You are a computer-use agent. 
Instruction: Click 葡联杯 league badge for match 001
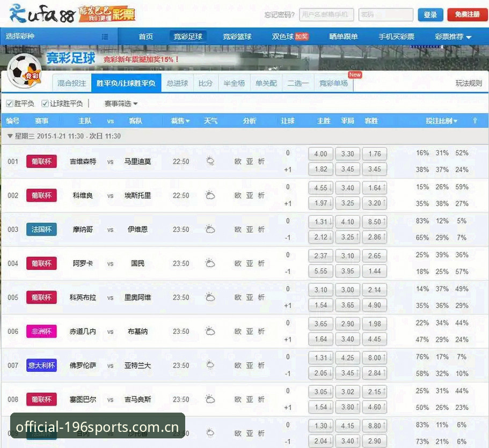(x=41, y=161)
